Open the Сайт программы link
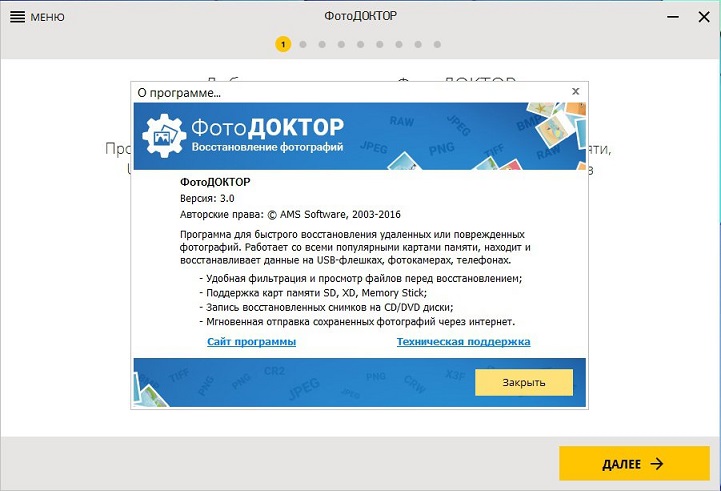 coord(251,342)
